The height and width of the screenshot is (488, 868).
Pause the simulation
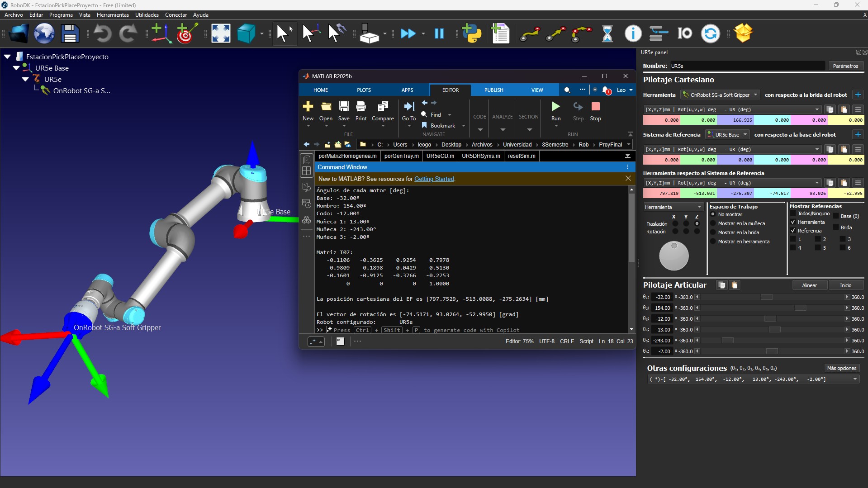(x=439, y=33)
